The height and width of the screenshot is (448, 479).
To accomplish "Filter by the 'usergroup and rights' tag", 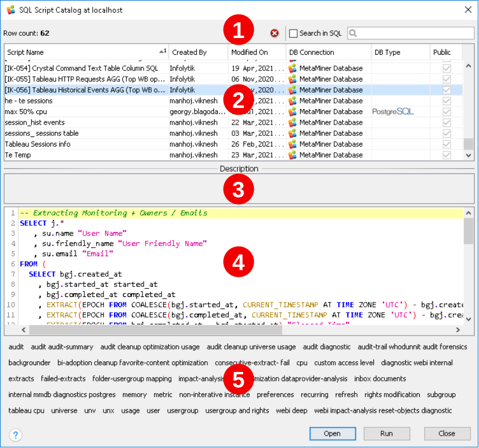I will 237,411.
